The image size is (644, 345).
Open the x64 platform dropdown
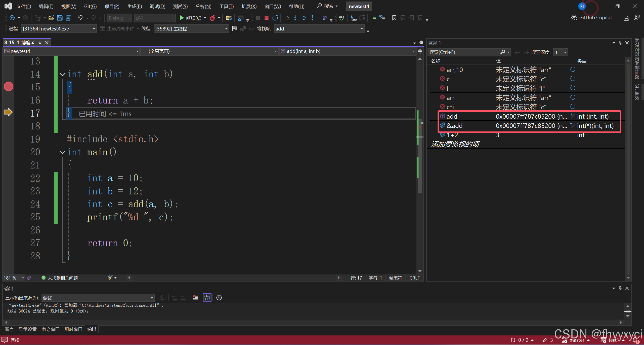(154, 18)
